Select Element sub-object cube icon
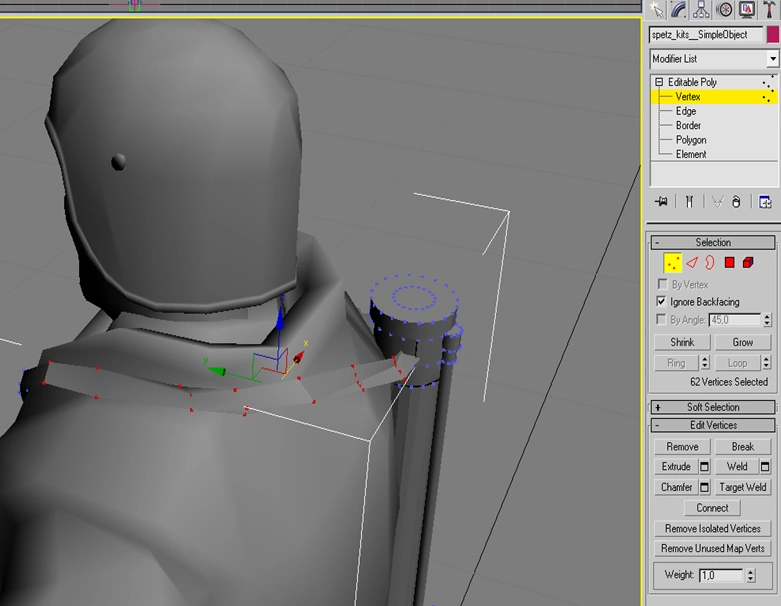Image resolution: width=781 pixels, height=606 pixels. (x=748, y=263)
